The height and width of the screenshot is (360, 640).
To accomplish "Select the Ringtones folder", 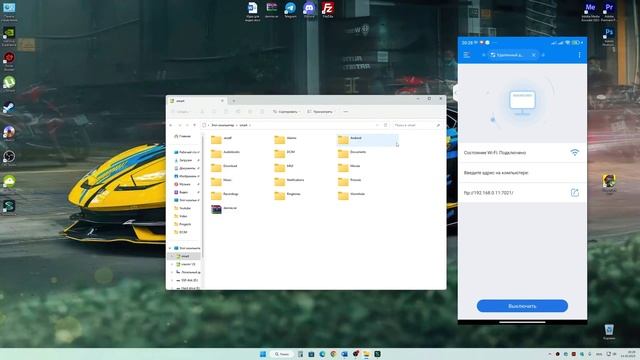I will click(288, 195).
